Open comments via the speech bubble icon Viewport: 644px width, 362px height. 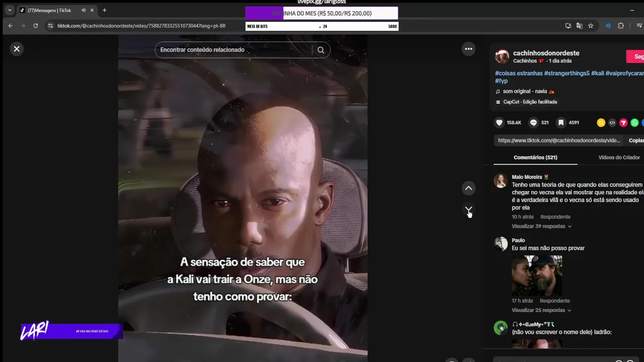(533, 123)
